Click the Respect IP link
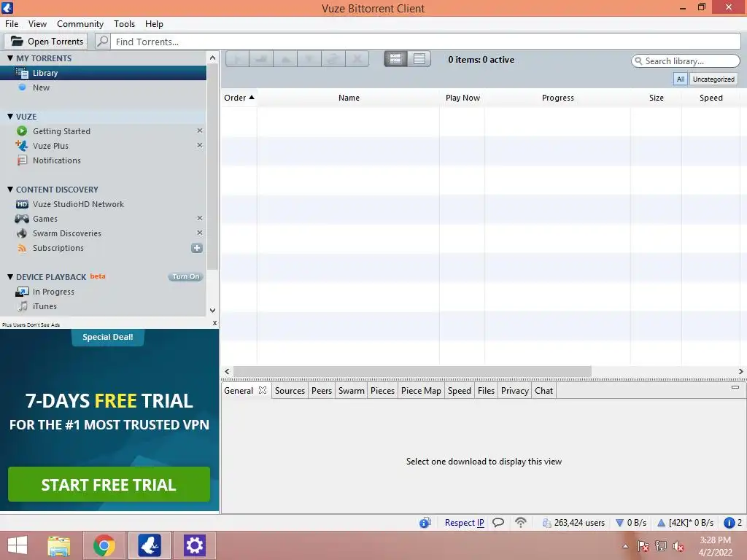 [465, 522]
